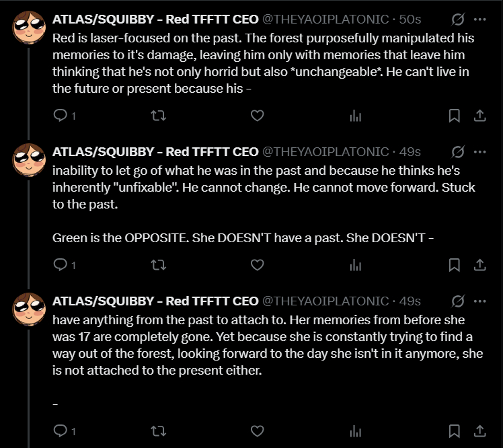Like the second tweet about Green
This screenshot has width=503, height=448.
click(256, 265)
